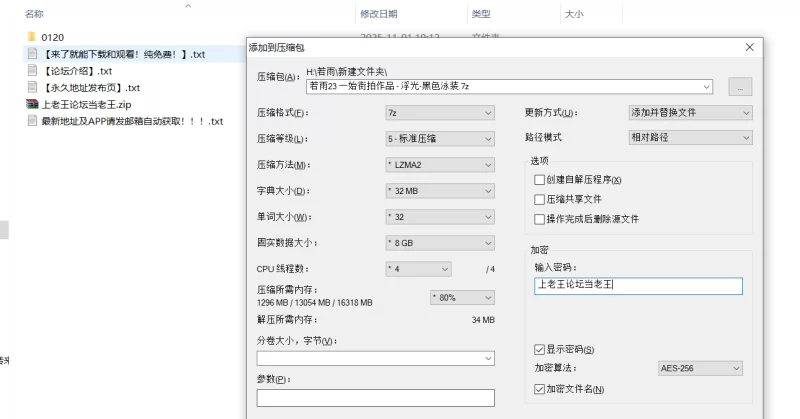Screen dimensions: 800x419
Task: Sort files by 修改日期 column header
Action: 377,14
